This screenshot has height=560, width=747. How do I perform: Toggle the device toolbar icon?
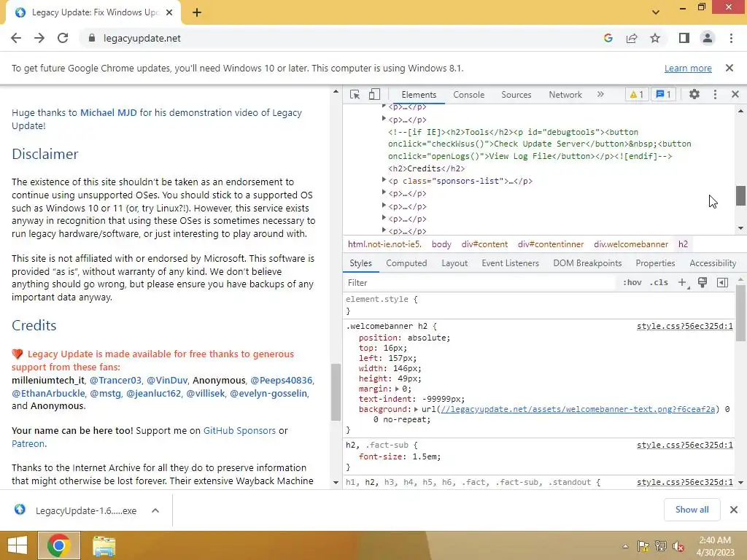(x=374, y=94)
